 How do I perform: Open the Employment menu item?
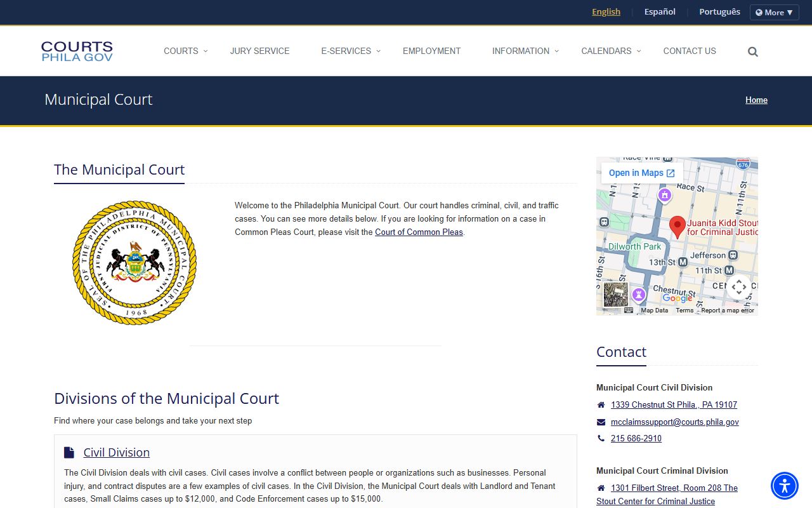coord(431,51)
